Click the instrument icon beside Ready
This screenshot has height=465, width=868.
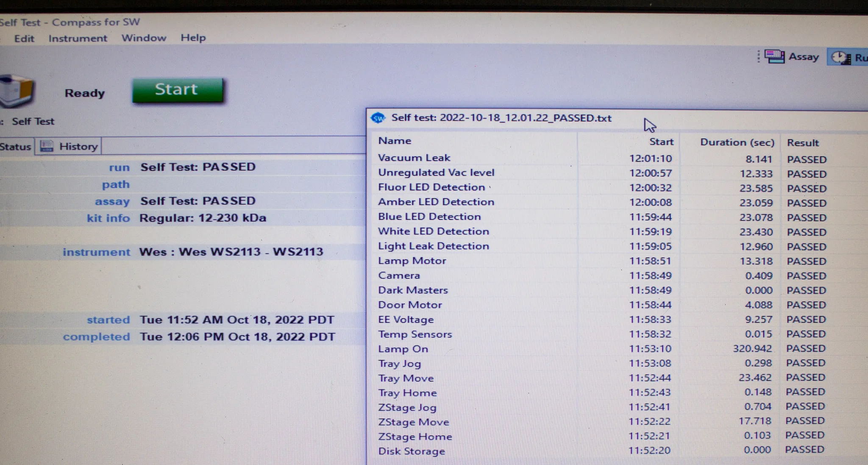[x=17, y=91]
